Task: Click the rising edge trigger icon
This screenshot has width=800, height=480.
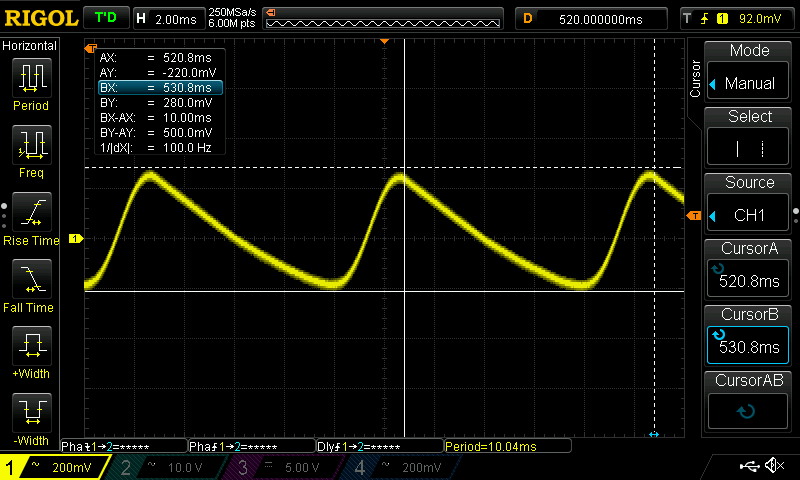Action: point(705,19)
